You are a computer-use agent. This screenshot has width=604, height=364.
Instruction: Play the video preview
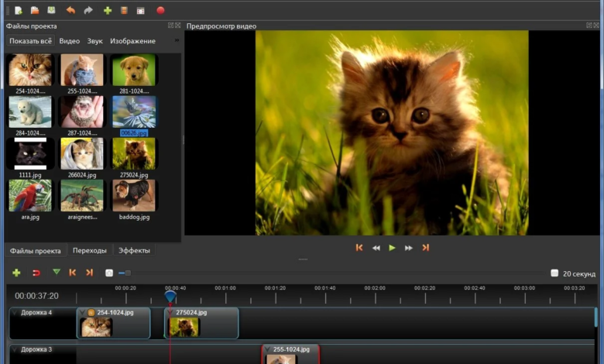coord(392,248)
